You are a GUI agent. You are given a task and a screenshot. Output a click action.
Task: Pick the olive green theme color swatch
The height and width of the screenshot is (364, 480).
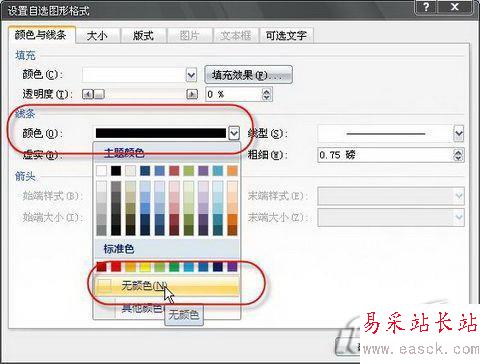pos(189,171)
